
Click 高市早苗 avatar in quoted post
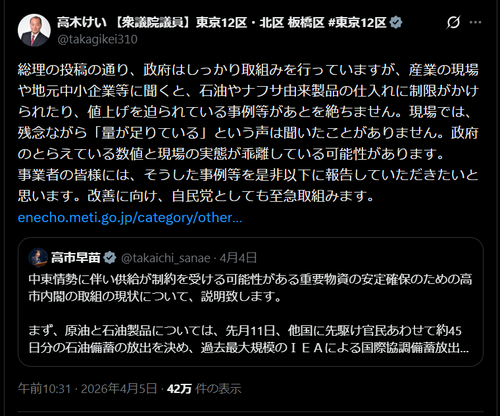point(38,258)
